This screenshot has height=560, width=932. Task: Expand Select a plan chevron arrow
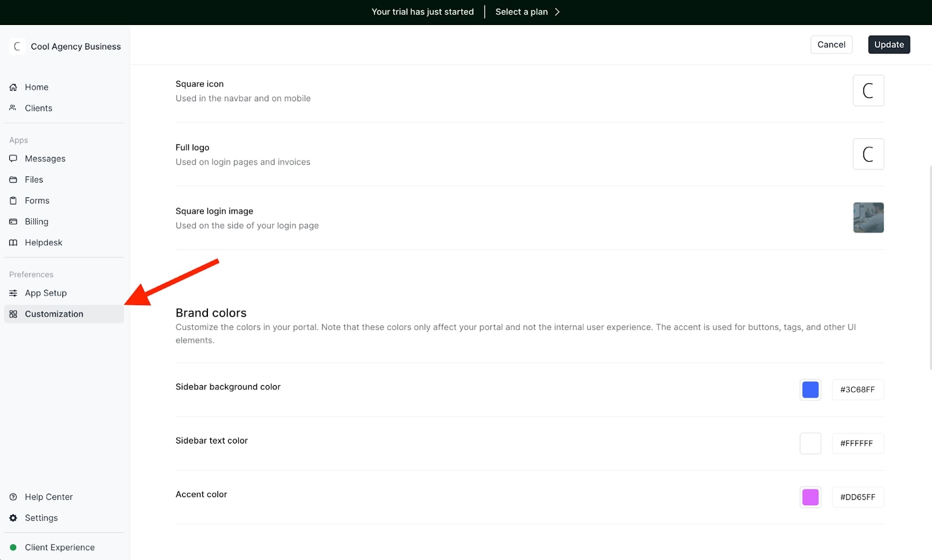coord(557,12)
